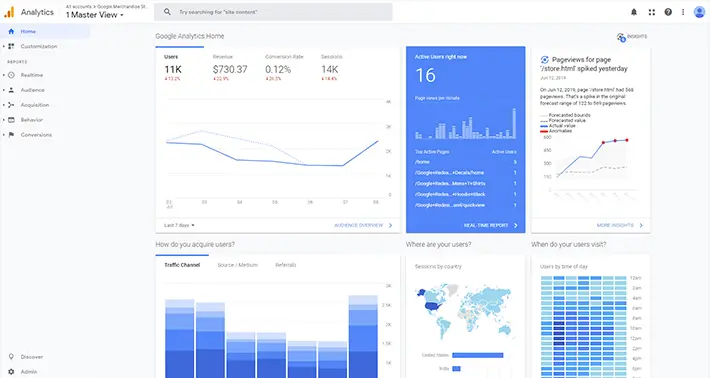Expand the Conversions reports section
This screenshot has height=378, width=710.
(x=4, y=135)
